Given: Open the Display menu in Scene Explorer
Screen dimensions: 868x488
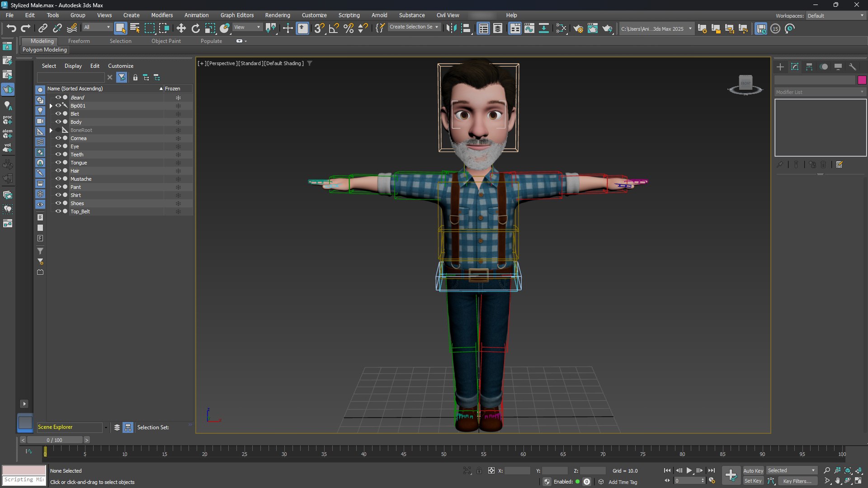Looking at the screenshot, I should (73, 66).
